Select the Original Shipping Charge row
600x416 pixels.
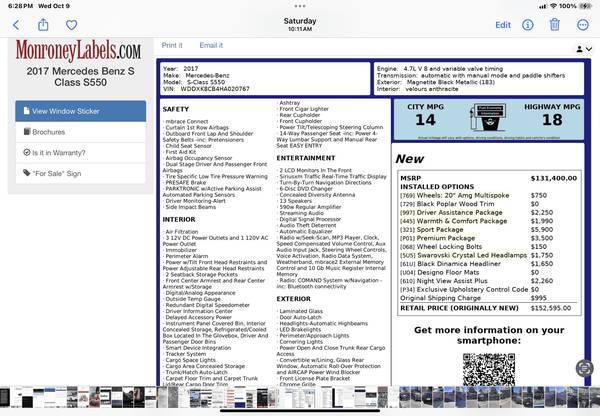(489, 298)
